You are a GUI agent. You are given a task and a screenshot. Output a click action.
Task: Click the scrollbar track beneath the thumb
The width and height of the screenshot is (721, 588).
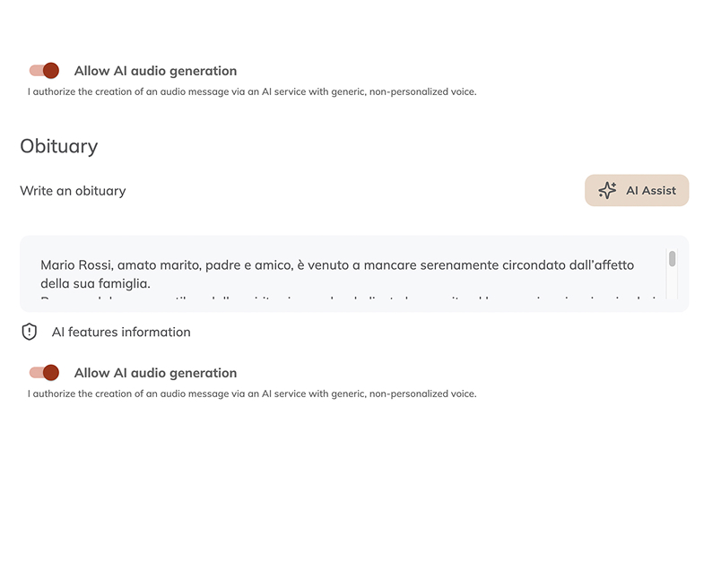672,285
